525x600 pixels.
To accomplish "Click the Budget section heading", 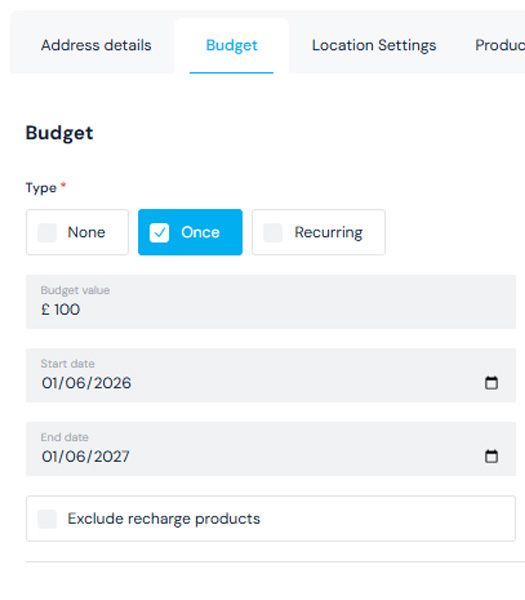I will (59, 133).
